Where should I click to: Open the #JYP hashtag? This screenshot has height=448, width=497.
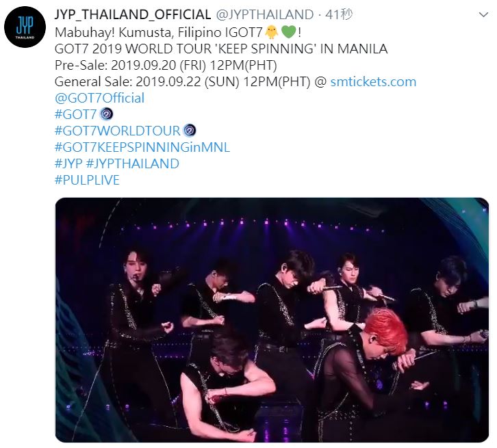point(68,163)
